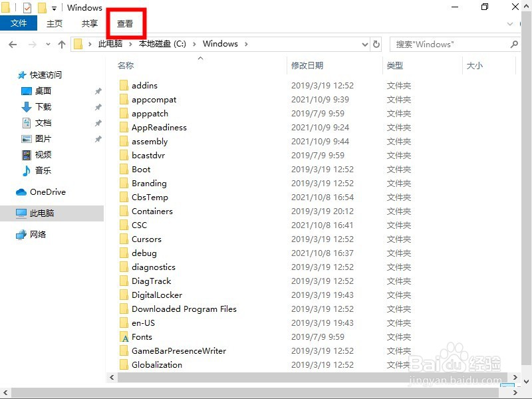Select the appcompat folder icon

tap(124, 99)
